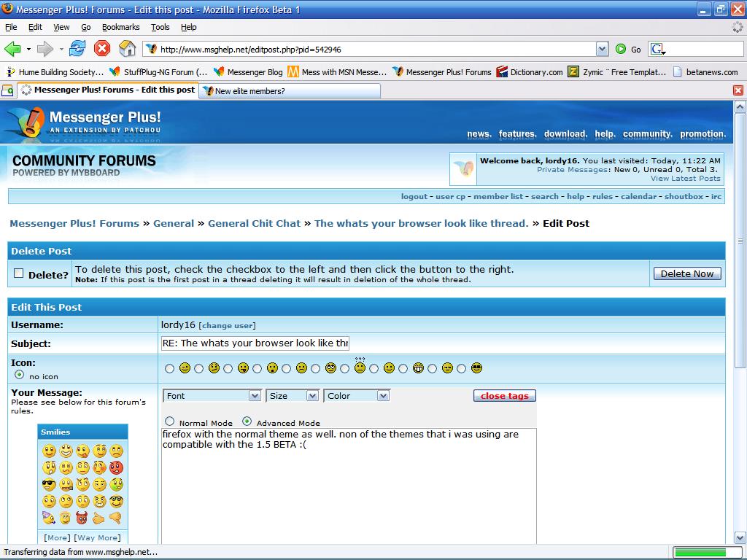747x560 pixels.
Task: Click the 'shoutbox' navigation link
Action: tap(684, 196)
